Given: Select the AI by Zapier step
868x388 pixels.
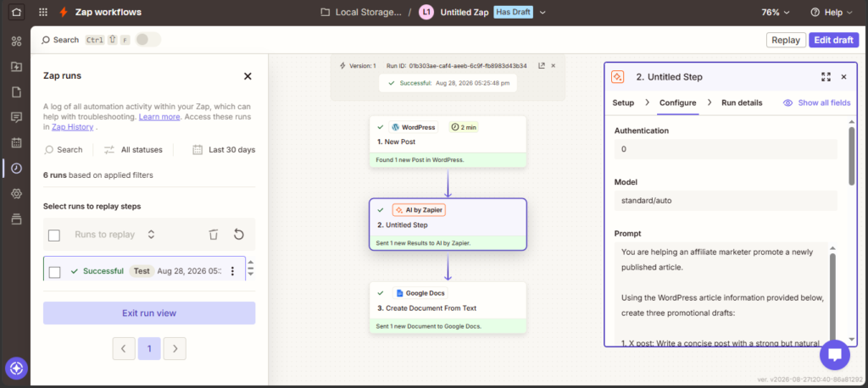Looking at the screenshot, I should 448,224.
